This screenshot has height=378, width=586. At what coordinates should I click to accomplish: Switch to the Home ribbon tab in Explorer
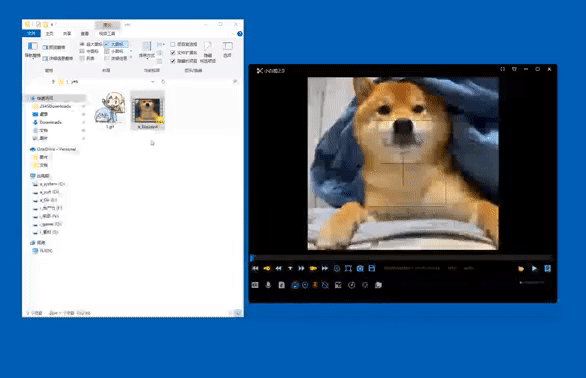49,34
